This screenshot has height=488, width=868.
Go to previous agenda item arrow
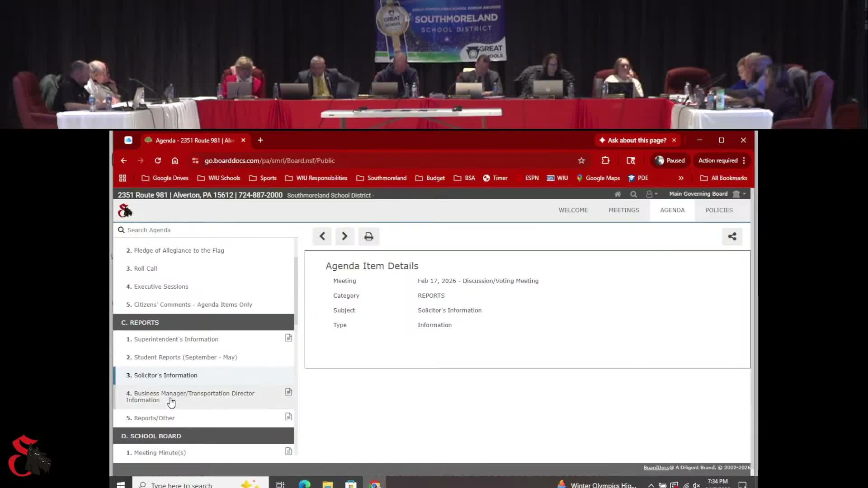tap(322, 236)
